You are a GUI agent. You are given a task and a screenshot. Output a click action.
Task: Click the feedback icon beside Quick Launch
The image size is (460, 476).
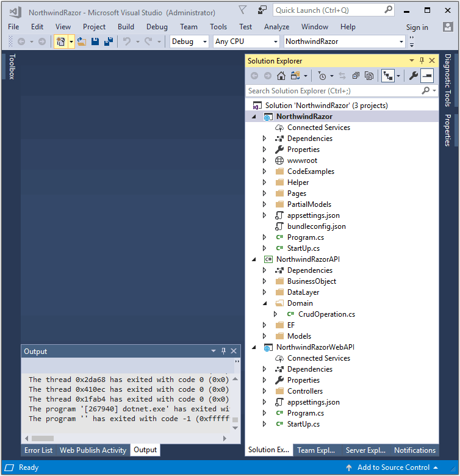(x=262, y=10)
